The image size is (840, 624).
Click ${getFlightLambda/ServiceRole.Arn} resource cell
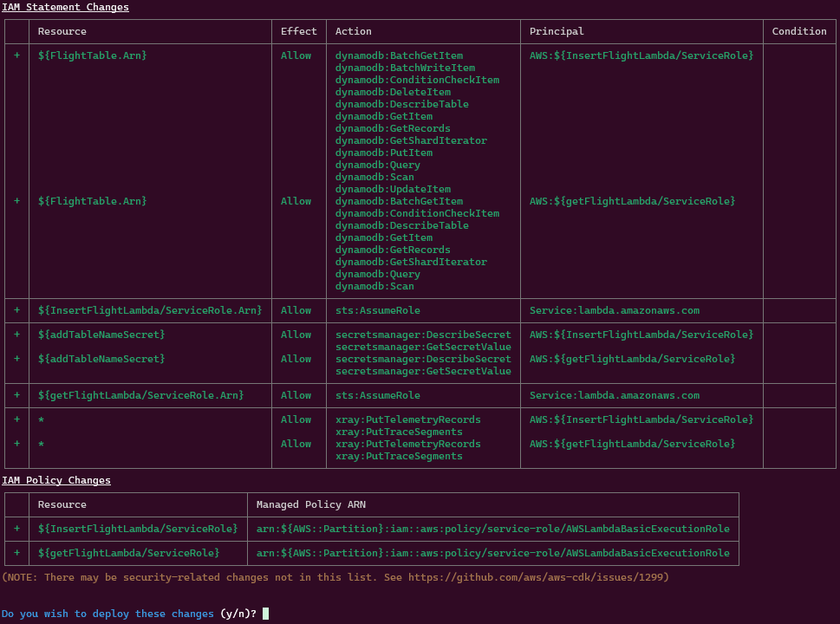click(141, 395)
